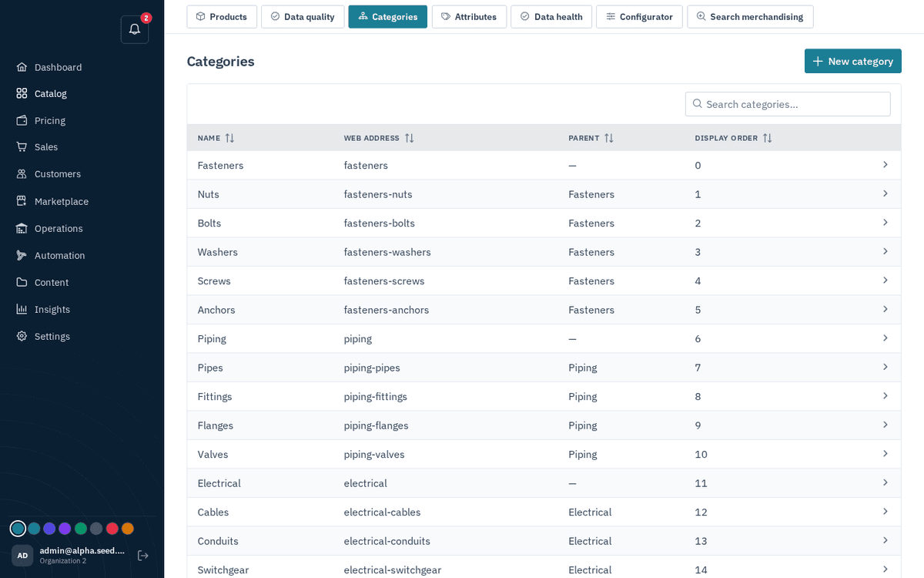The width and height of the screenshot is (924, 578).
Task: Click the Conduits category name
Action: coord(218,541)
